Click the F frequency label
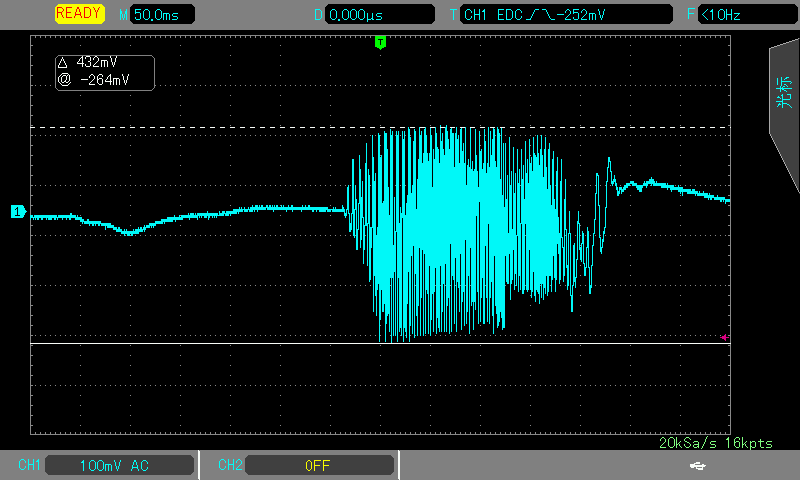This screenshot has width=800, height=480. (691, 14)
